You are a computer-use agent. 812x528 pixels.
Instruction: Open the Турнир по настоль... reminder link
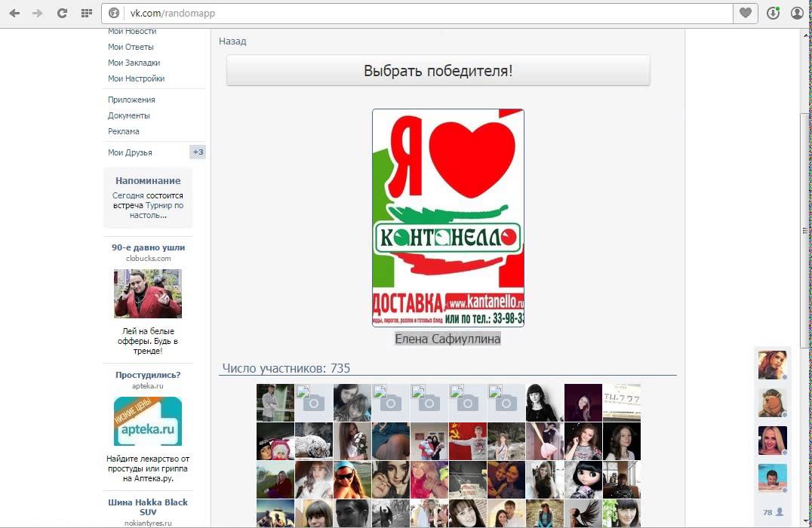pyautogui.click(x=156, y=210)
